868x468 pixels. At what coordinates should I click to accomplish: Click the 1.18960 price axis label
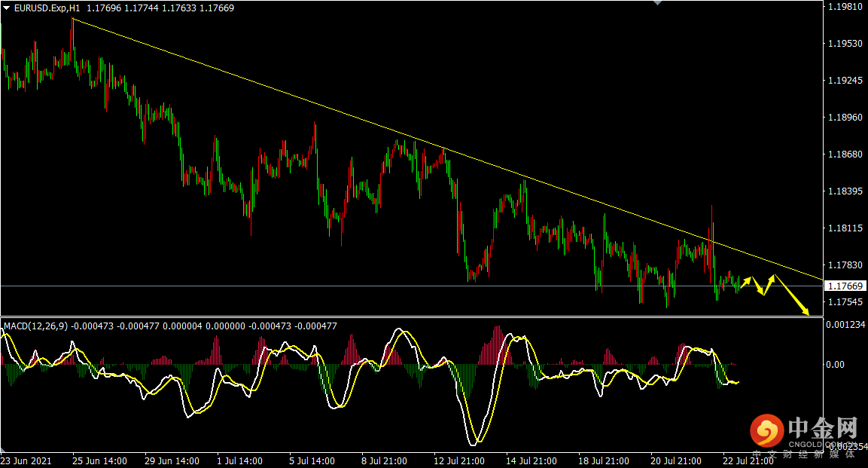[845, 118]
